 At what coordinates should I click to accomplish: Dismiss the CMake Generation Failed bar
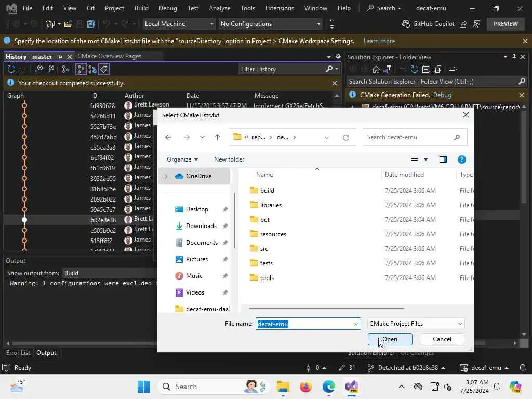522,95
